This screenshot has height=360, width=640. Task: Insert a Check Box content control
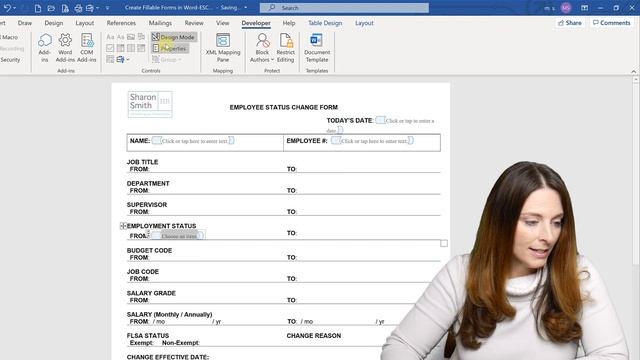[110, 48]
